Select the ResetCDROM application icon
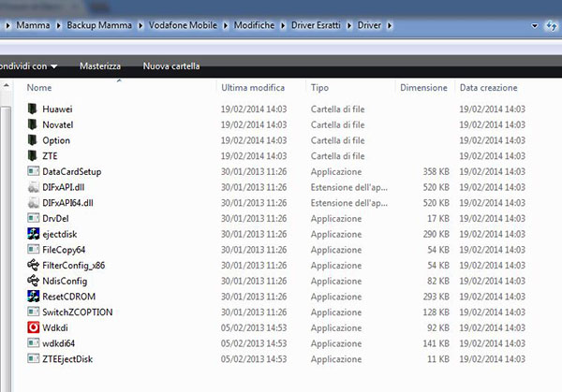This screenshot has height=392, width=562. tap(33, 296)
